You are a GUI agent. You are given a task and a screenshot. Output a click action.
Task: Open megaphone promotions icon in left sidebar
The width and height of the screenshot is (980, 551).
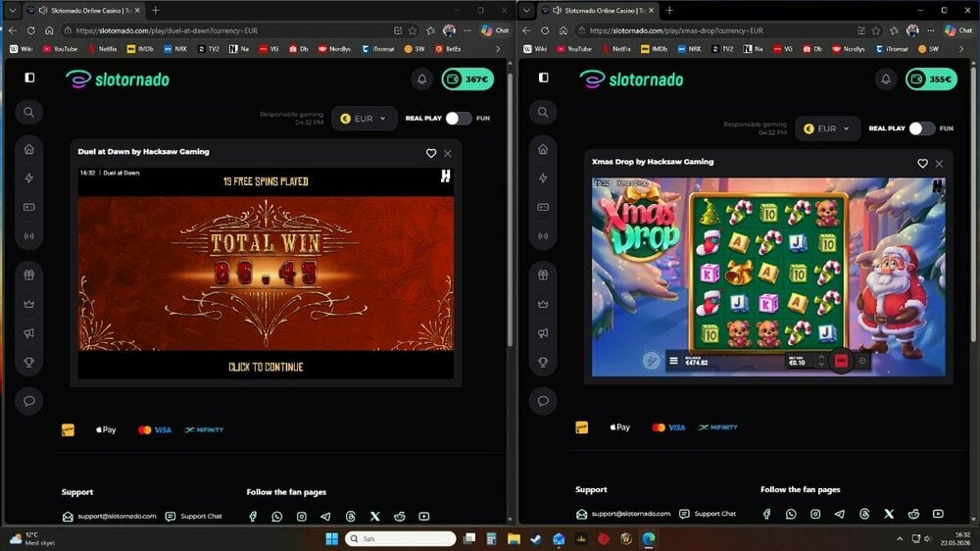click(28, 333)
